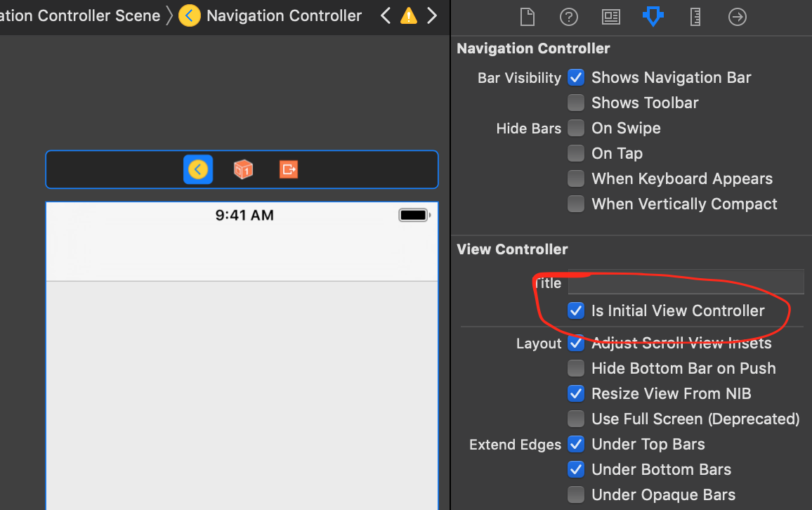812x510 pixels.
Task: Click Navigation Controller Scene breadcrumb
Action: point(80,15)
